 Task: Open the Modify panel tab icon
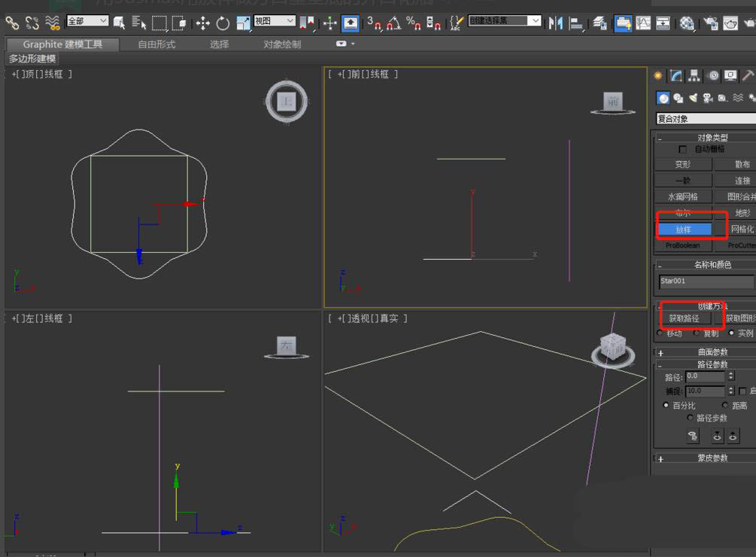pyautogui.click(x=676, y=76)
